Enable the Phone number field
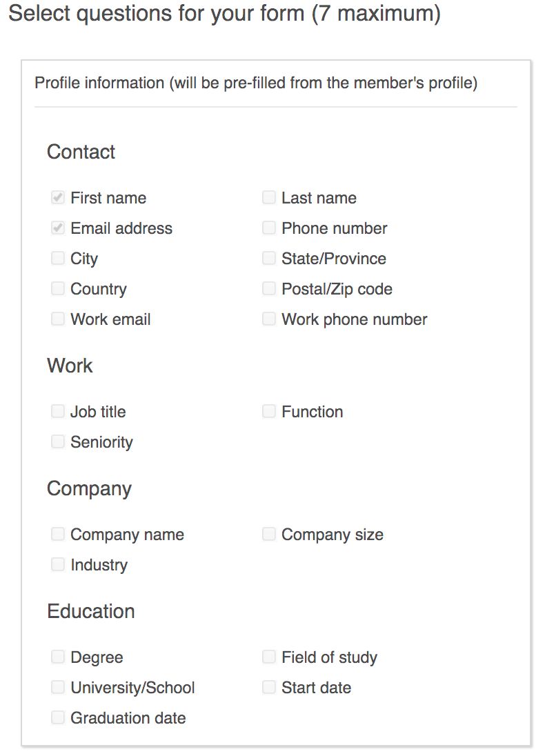545x756 pixels. [269, 228]
